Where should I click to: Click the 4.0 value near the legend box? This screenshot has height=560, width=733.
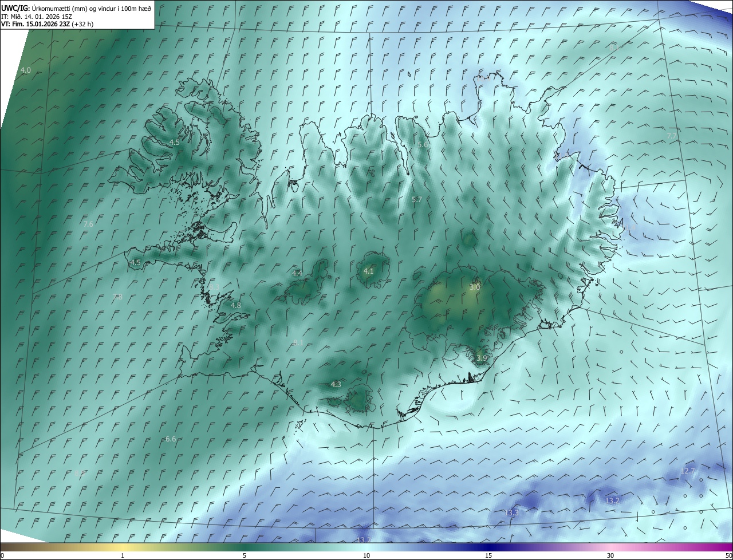coord(26,70)
